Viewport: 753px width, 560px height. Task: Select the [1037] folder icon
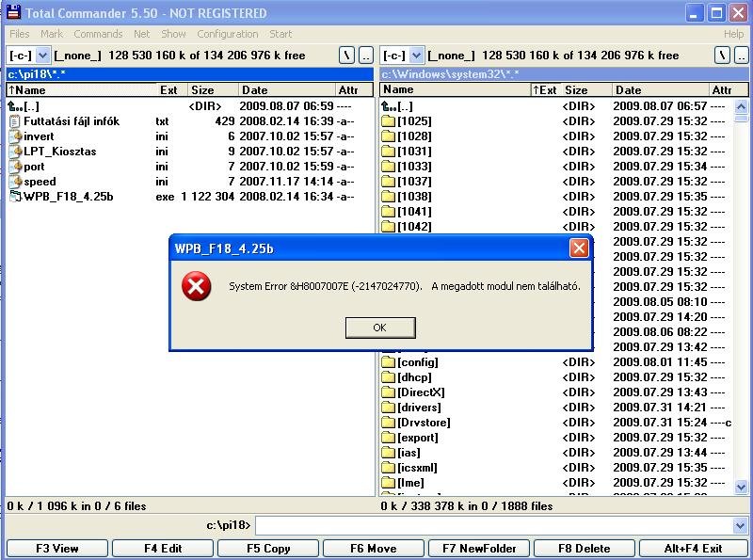click(x=388, y=182)
